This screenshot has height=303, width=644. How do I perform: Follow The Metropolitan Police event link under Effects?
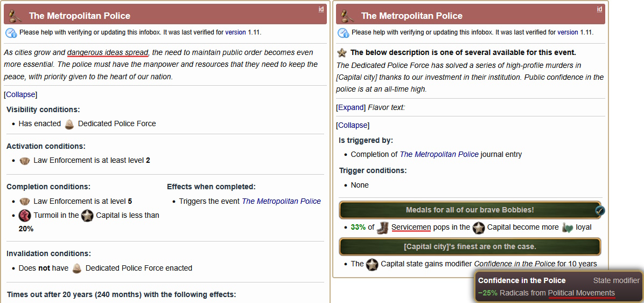pos(281,202)
